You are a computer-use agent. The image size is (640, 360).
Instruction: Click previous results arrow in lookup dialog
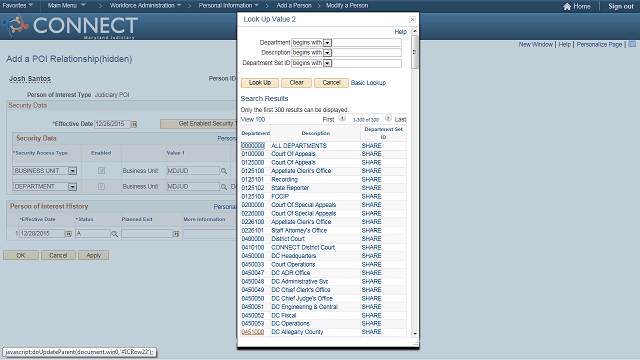342,118
